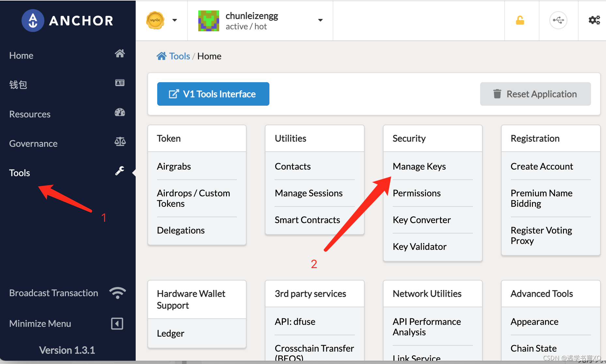This screenshot has width=606, height=364.
Task: Click the Minimize Menu collapse arrow icon
Action: click(x=117, y=324)
